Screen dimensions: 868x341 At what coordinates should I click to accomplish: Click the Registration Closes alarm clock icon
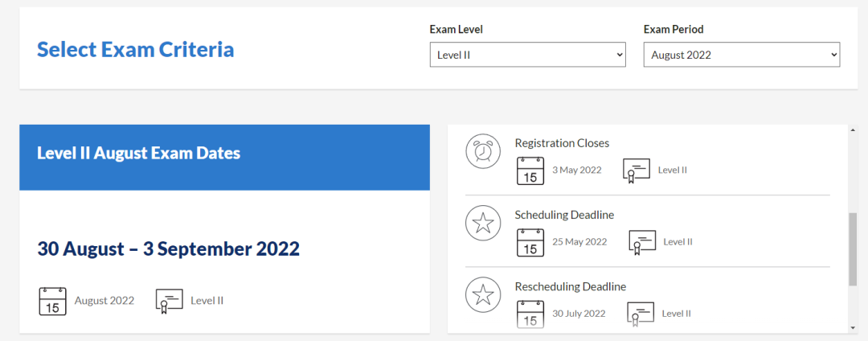483,152
